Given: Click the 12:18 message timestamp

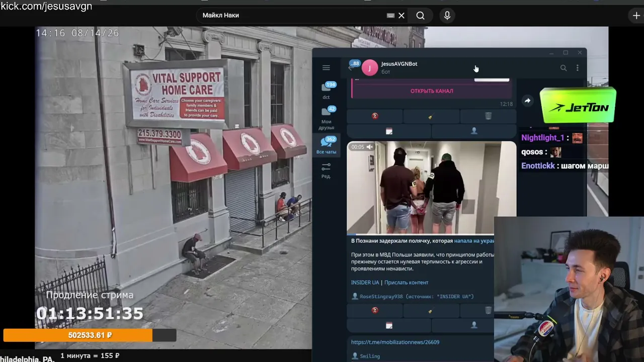Looking at the screenshot, I should [506, 104].
